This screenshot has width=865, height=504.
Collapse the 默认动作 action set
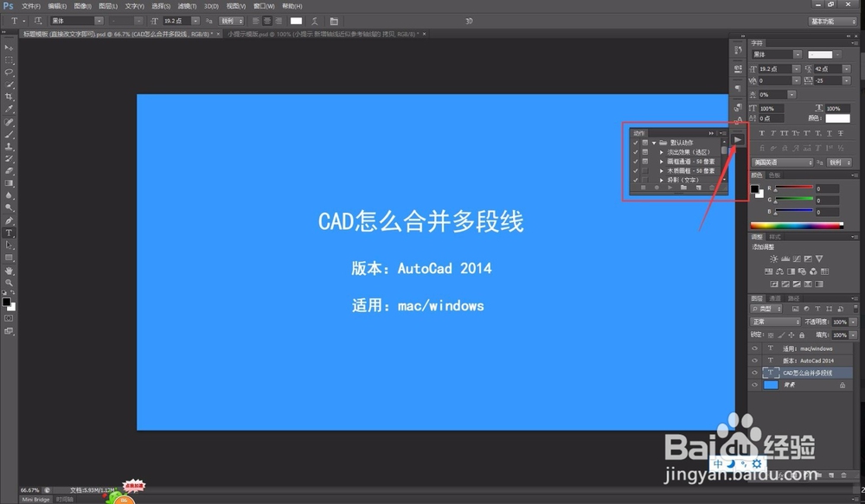(x=654, y=143)
